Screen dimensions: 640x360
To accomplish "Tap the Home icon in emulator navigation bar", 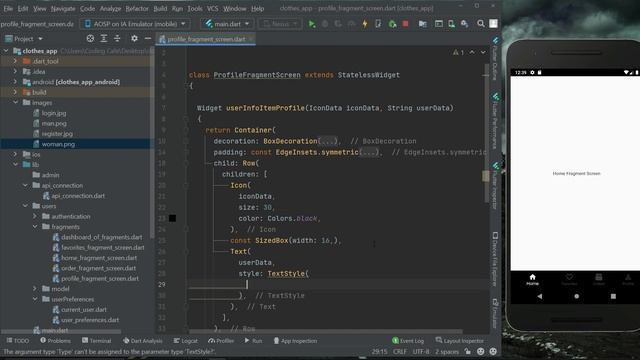I will (532, 280).
